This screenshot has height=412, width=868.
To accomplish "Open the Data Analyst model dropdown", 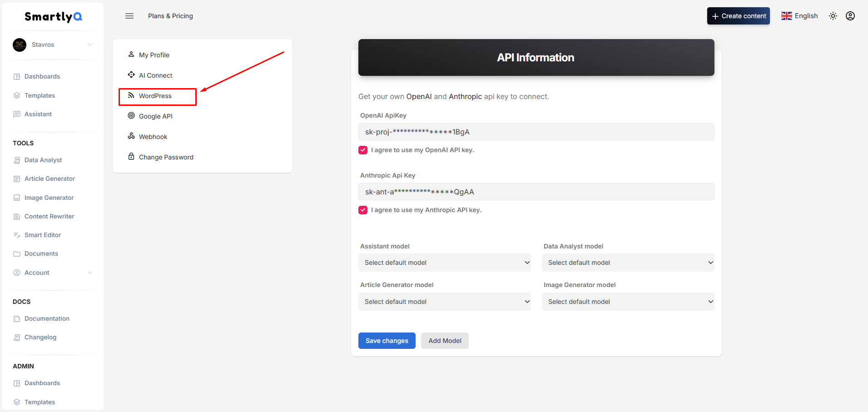I will (628, 263).
